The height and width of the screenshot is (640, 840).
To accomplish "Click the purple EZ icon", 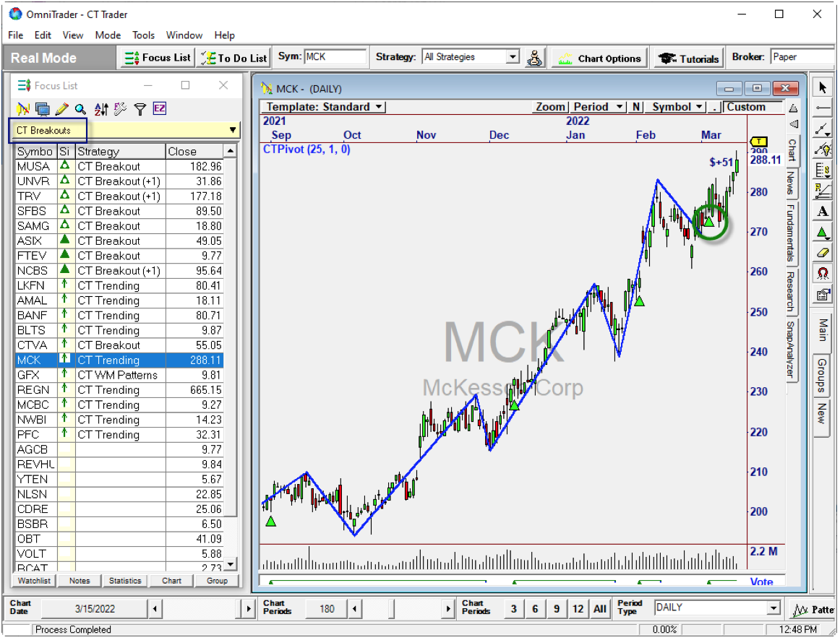I will click(x=159, y=108).
